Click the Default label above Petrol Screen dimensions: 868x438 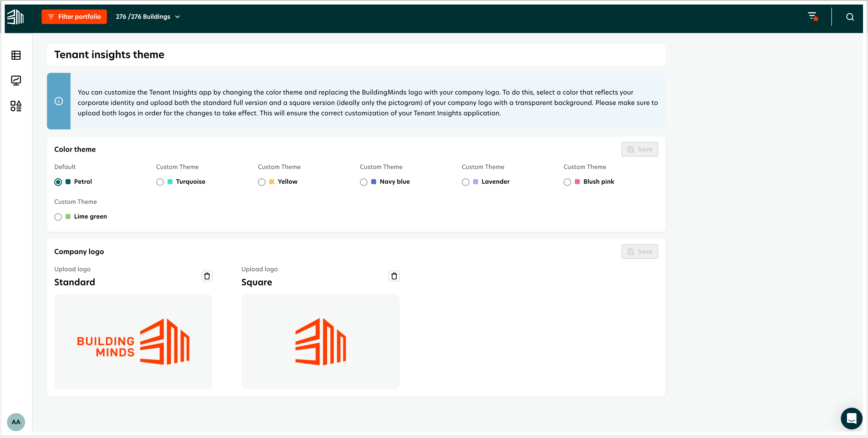(x=65, y=167)
